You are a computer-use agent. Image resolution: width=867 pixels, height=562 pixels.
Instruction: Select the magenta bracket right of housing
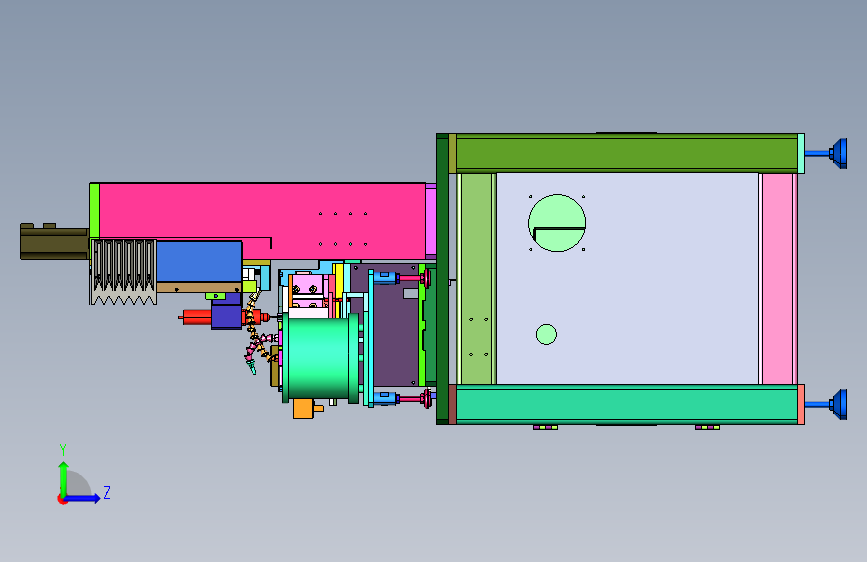point(431,221)
